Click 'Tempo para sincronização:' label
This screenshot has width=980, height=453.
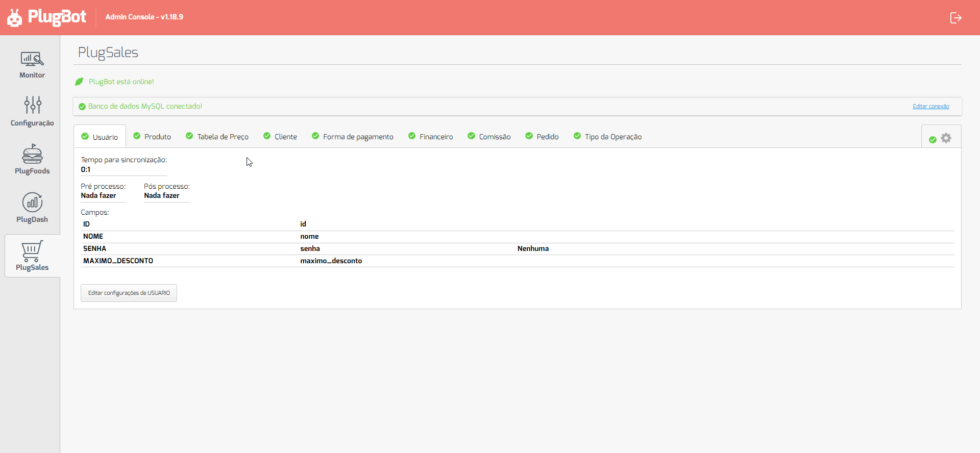click(x=124, y=160)
